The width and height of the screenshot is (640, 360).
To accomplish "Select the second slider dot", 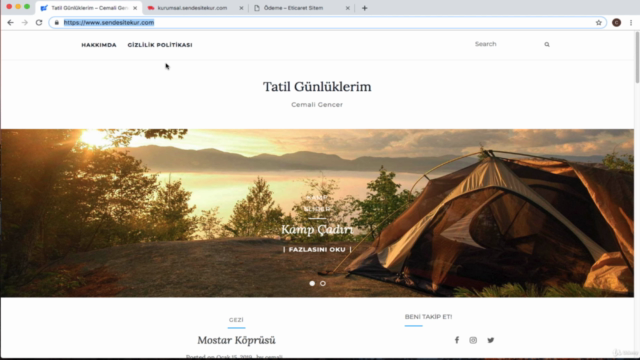I will pyautogui.click(x=323, y=283).
